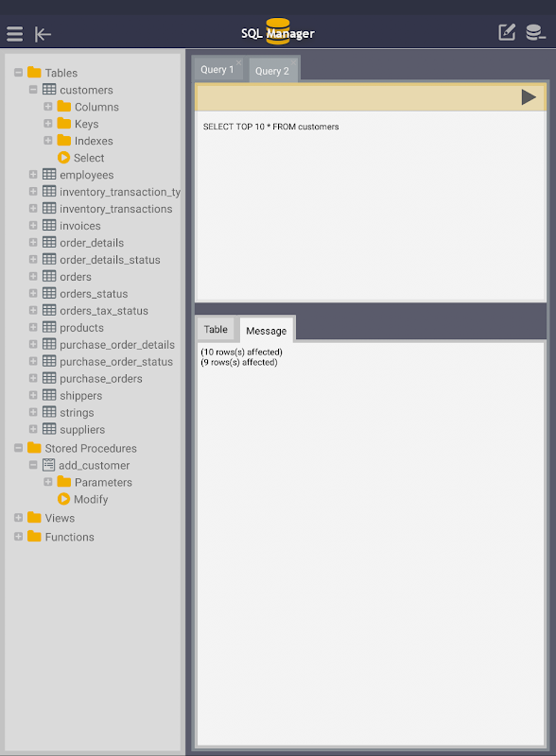The image size is (556, 756).
Task: Open the hamburger menu
Action: (14, 34)
